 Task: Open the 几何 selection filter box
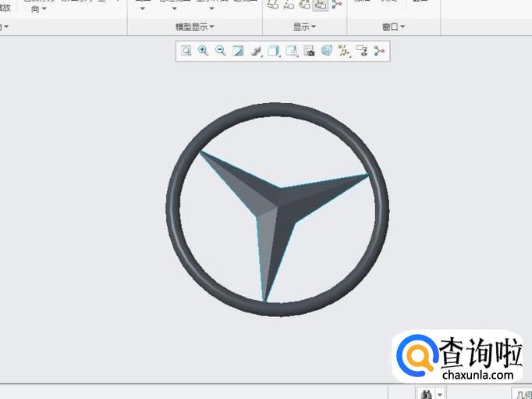pyautogui.click(x=522, y=394)
